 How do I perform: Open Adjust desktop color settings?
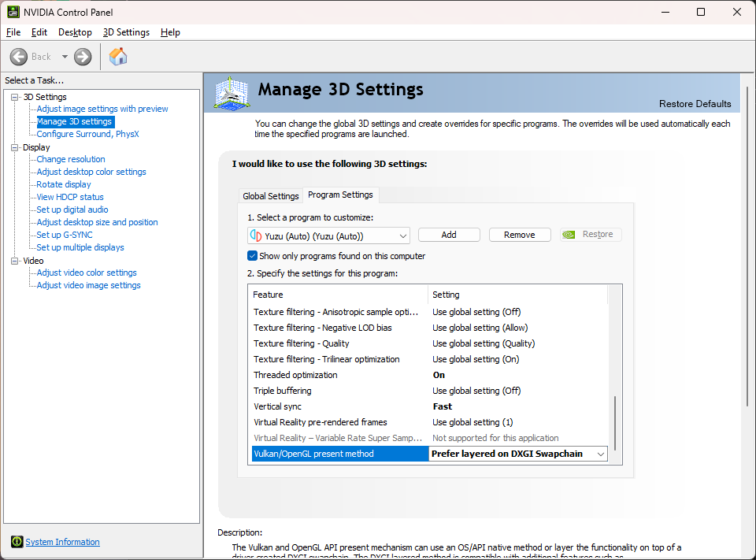[91, 172]
